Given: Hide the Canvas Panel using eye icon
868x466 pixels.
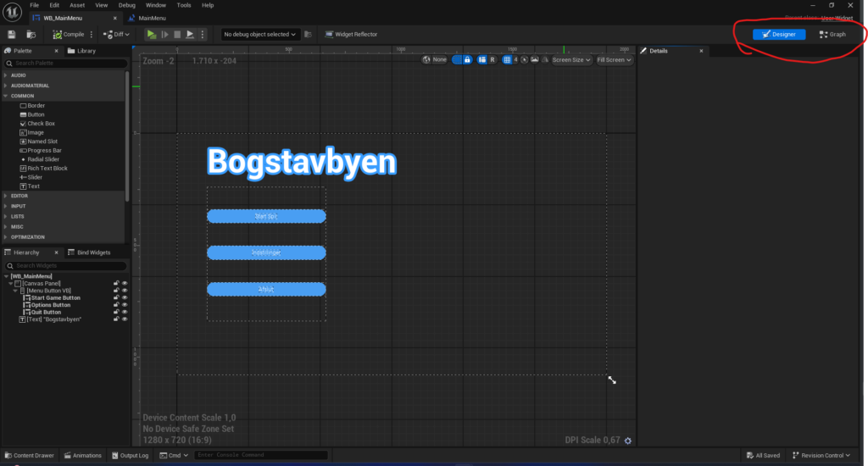Looking at the screenshot, I should click(125, 283).
